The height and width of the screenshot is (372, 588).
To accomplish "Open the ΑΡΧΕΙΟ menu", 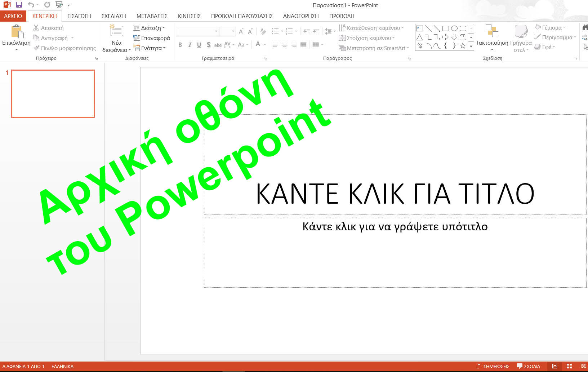I will (x=13, y=16).
